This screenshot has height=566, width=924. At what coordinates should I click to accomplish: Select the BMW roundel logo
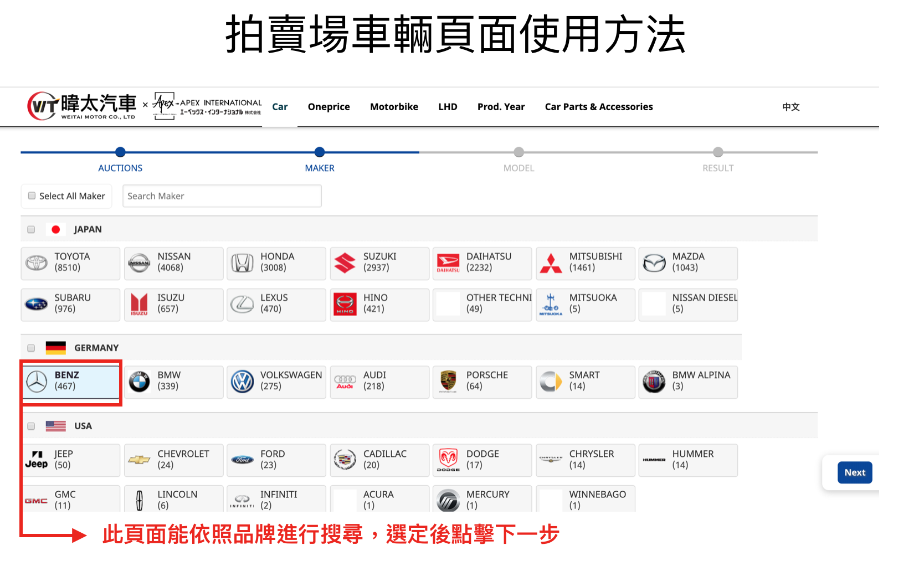pos(139,382)
